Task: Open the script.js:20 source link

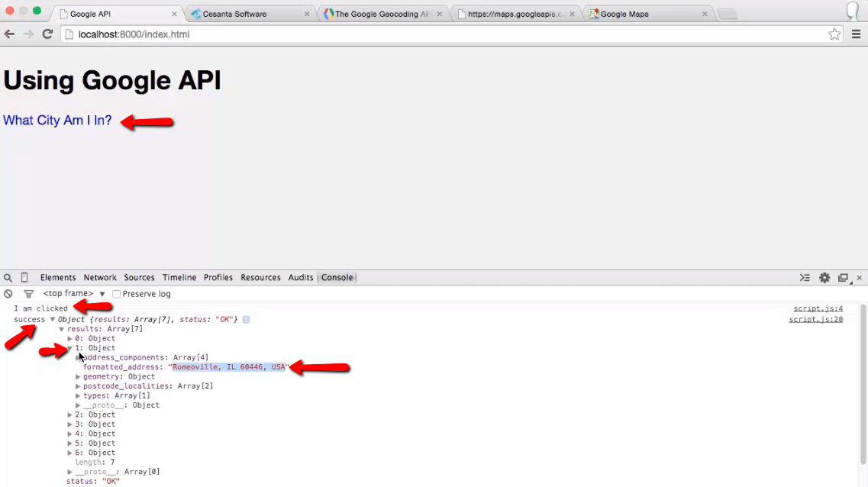Action: [816, 319]
